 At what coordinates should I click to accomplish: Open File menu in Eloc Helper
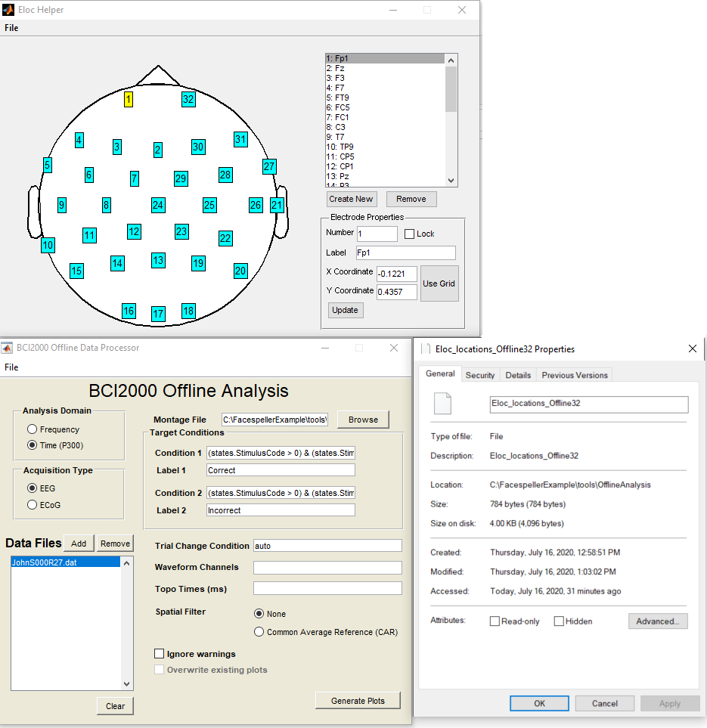coord(11,28)
